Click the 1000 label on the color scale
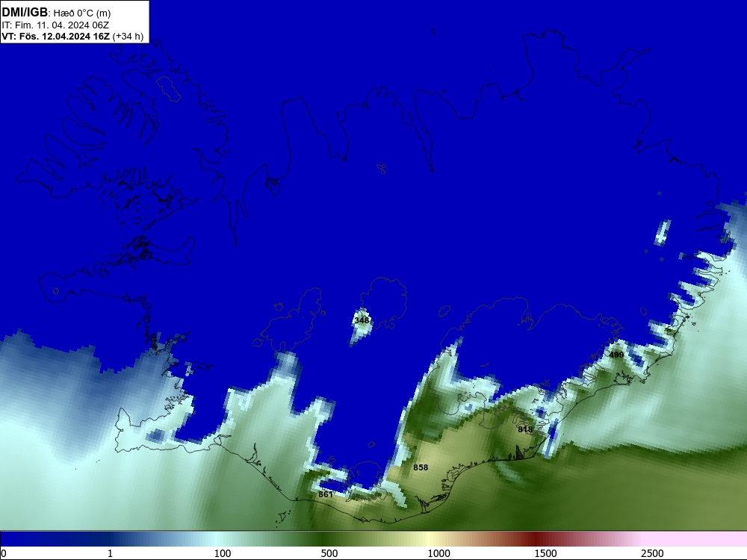Screen dimensions: 747x560 click(438, 553)
